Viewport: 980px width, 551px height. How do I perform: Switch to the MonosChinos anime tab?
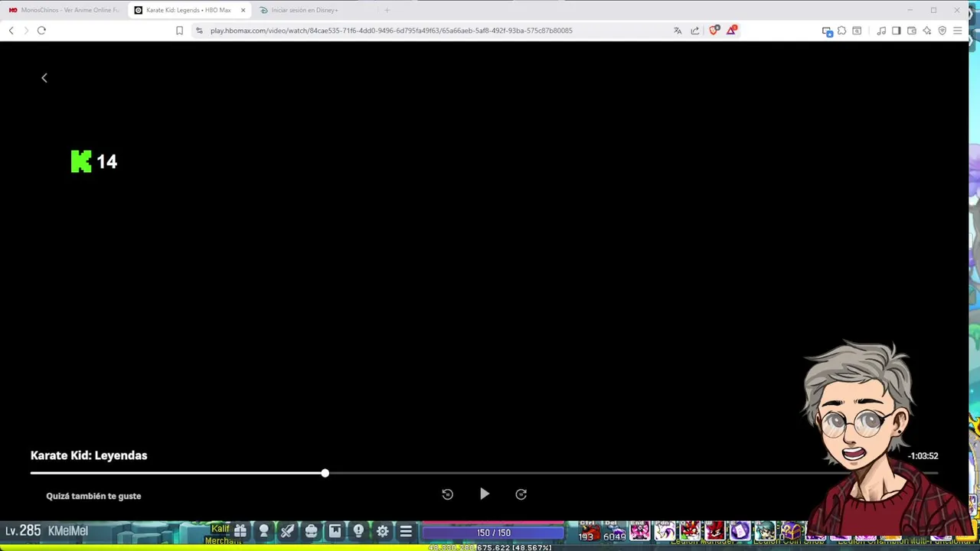tap(64, 10)
